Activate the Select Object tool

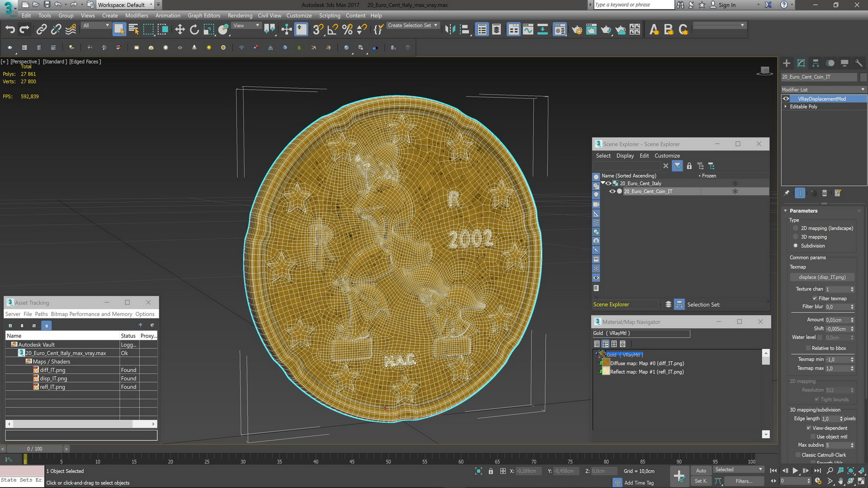(119, 30)
